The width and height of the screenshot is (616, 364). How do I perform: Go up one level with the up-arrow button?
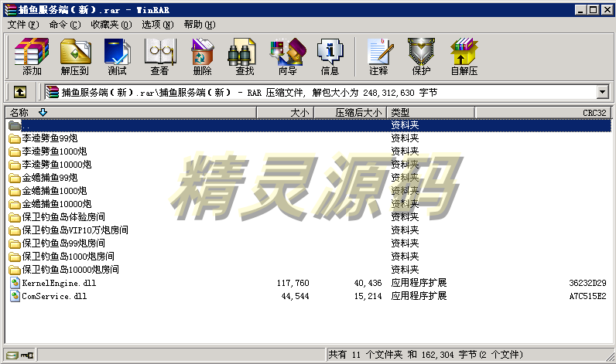[x=20, y=92]
